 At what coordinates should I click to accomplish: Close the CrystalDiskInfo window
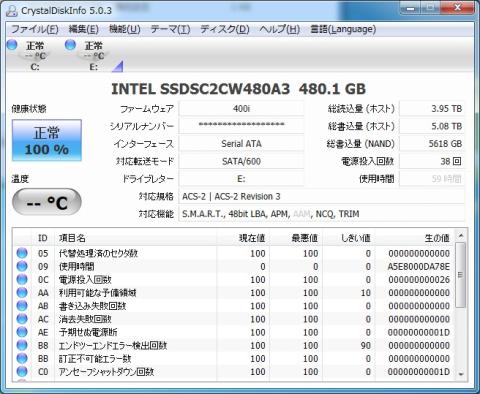(458, 8)
